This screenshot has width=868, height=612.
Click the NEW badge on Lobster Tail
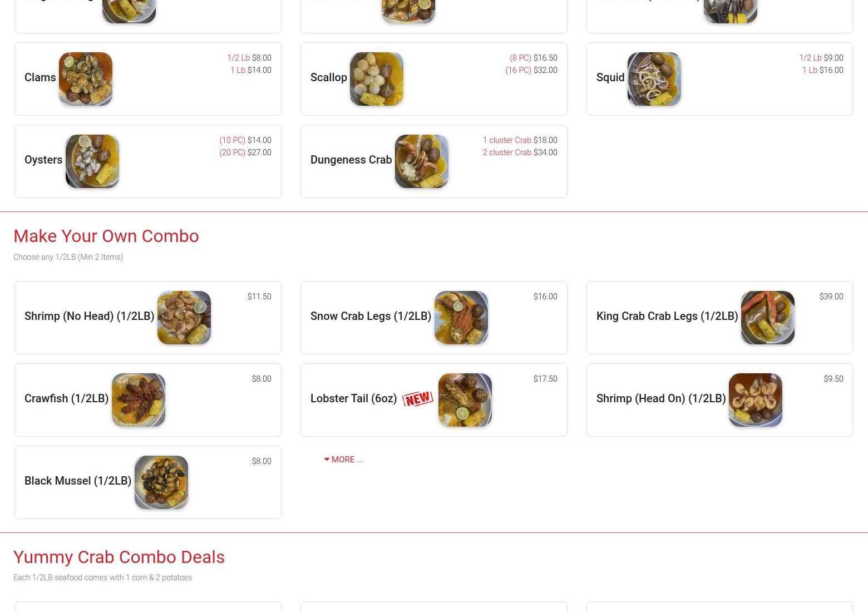point(417,398)
